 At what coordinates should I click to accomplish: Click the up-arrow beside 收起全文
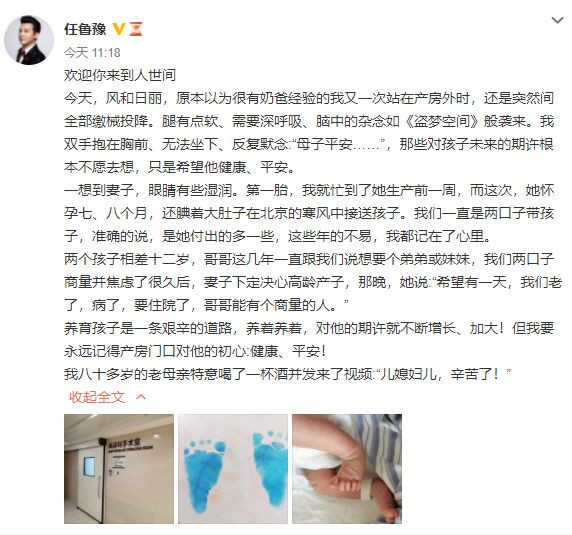pos(141,397)
